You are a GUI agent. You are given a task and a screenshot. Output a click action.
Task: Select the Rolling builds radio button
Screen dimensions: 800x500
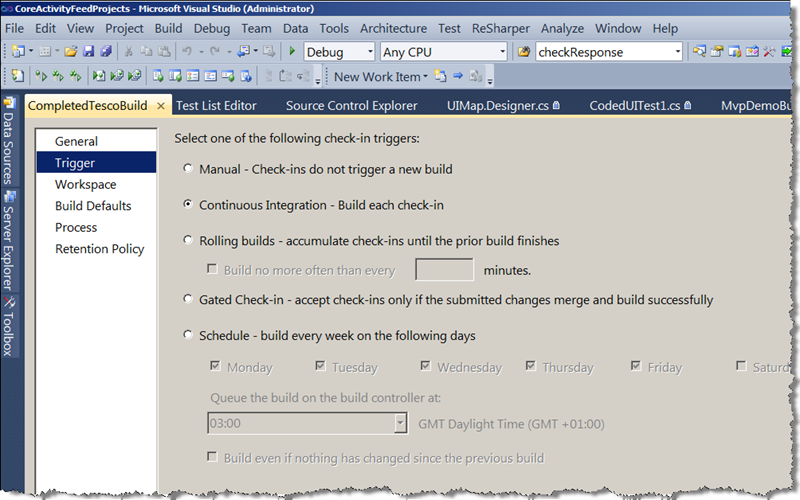coord(188,240)
